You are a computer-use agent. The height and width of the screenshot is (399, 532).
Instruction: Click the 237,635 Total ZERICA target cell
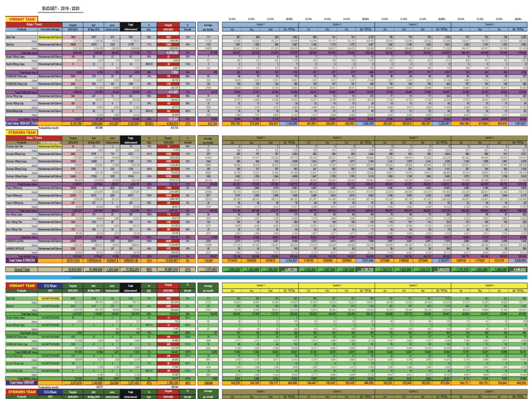tap(168, 119)
